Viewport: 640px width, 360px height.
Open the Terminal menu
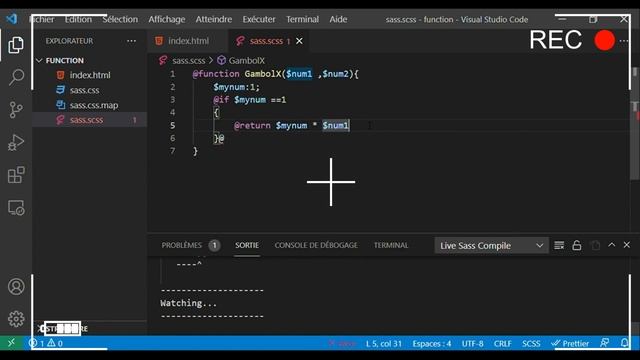(x=302, y=19)
